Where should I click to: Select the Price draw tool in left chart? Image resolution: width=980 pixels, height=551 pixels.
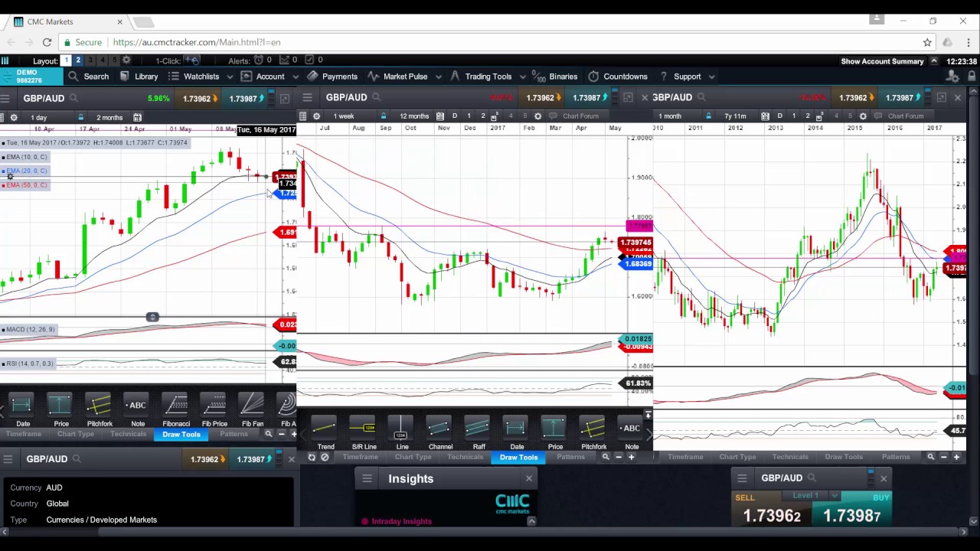pyautogui.click(x=60, y=410)
